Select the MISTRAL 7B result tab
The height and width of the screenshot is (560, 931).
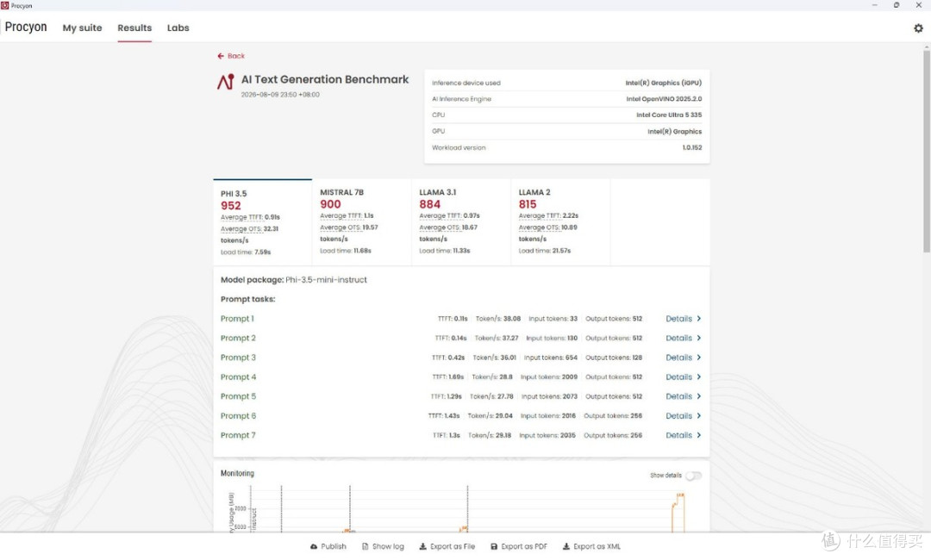pos(361,222)
